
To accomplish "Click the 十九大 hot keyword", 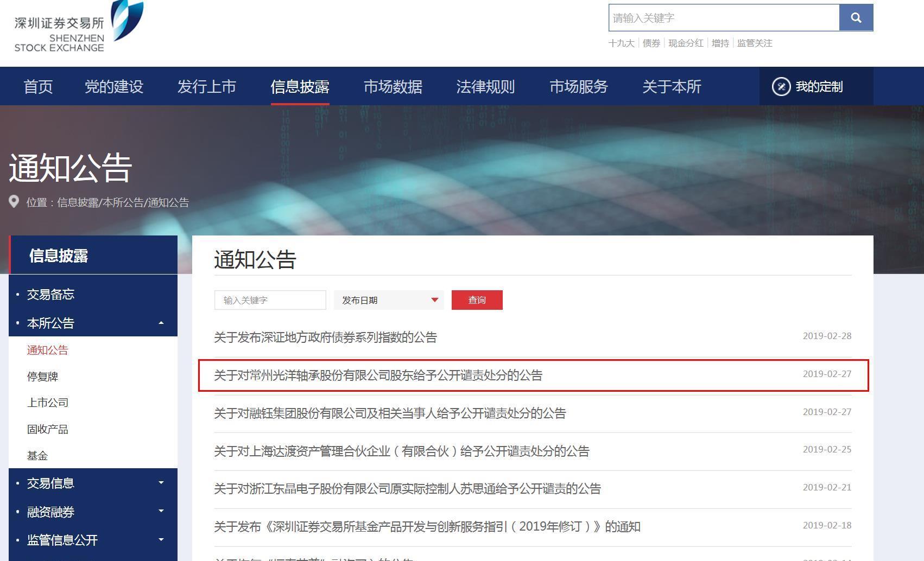I will pyautogui.click(x=622, y=43).
